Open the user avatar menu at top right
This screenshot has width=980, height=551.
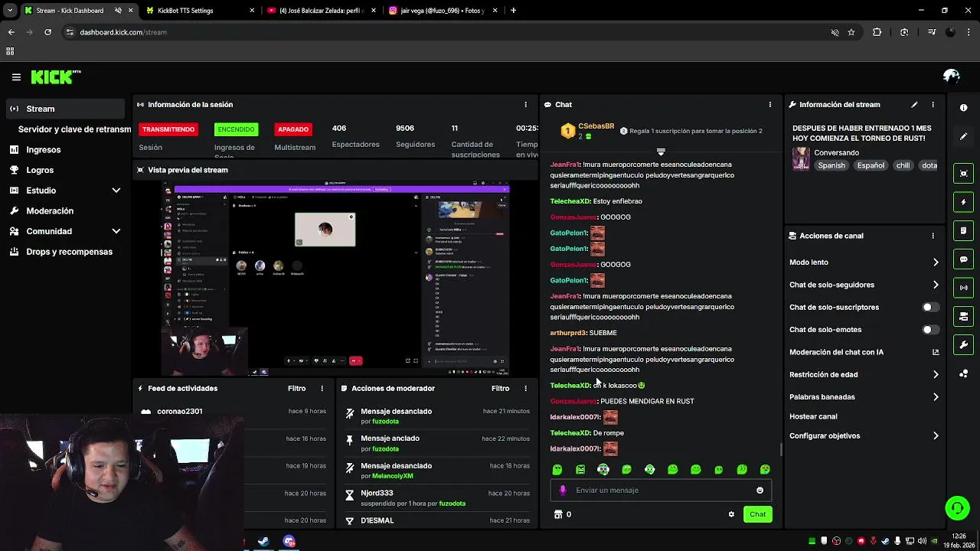952,76
